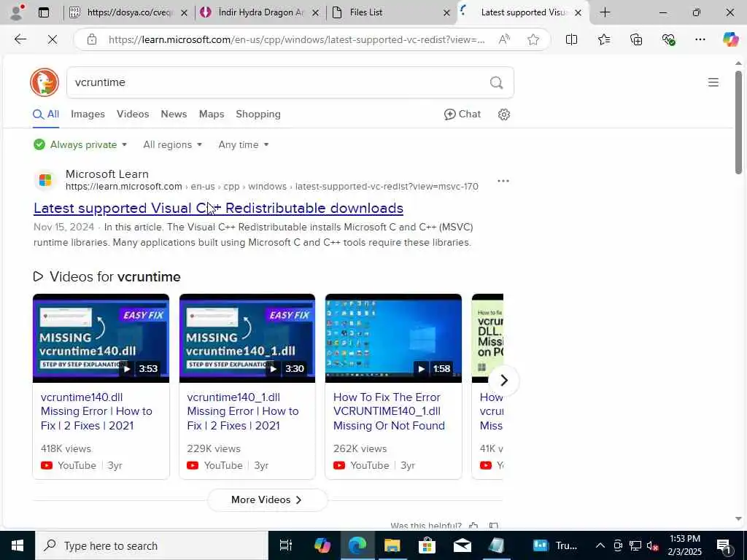Open Task View on taskbar

(286, 545)
